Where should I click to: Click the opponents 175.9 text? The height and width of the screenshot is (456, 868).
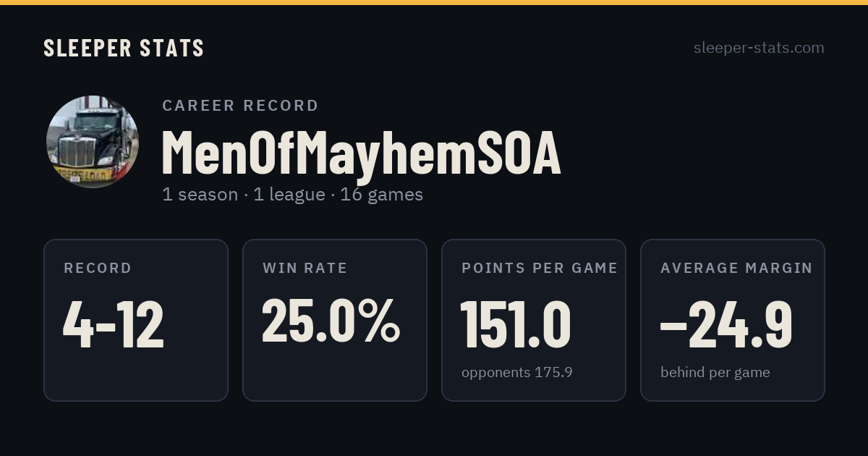[517, 373]
